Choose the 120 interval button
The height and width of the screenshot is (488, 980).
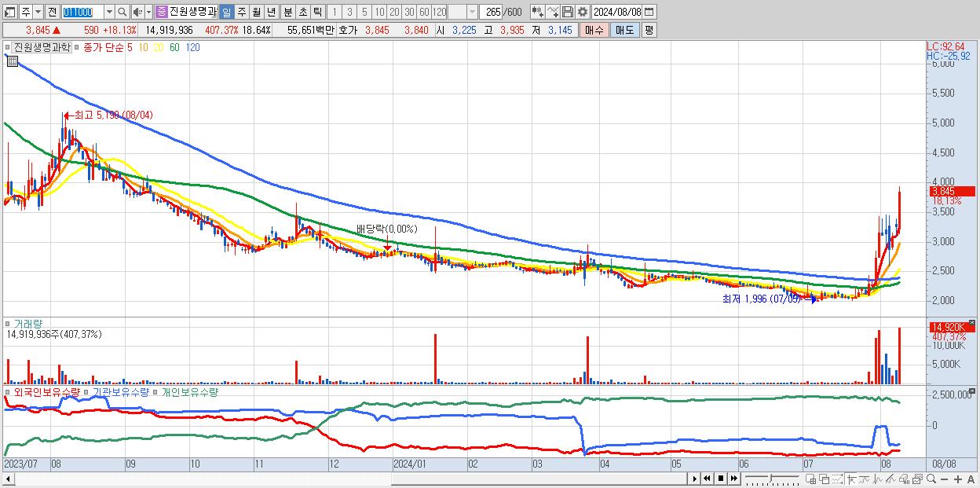coord(440,12)
